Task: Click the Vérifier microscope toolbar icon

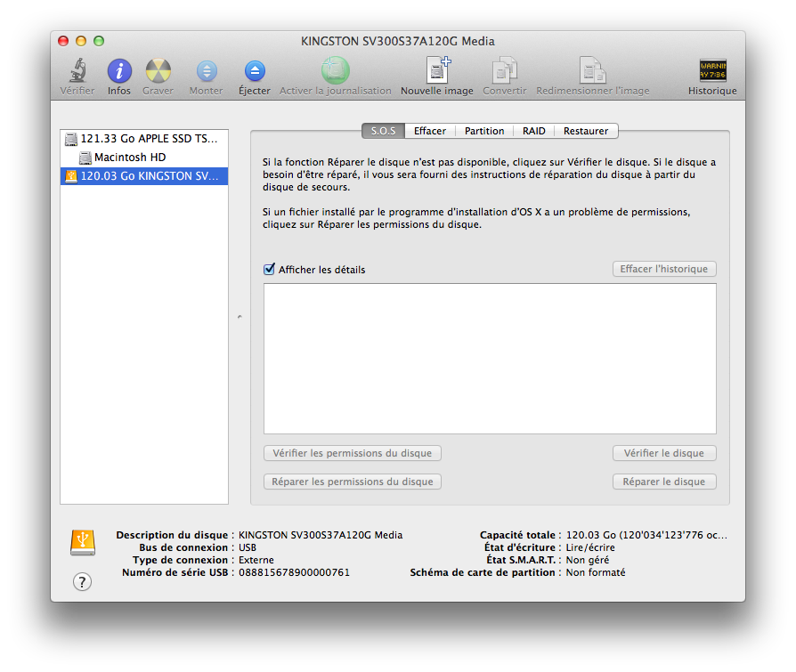Action: point(77,72)
